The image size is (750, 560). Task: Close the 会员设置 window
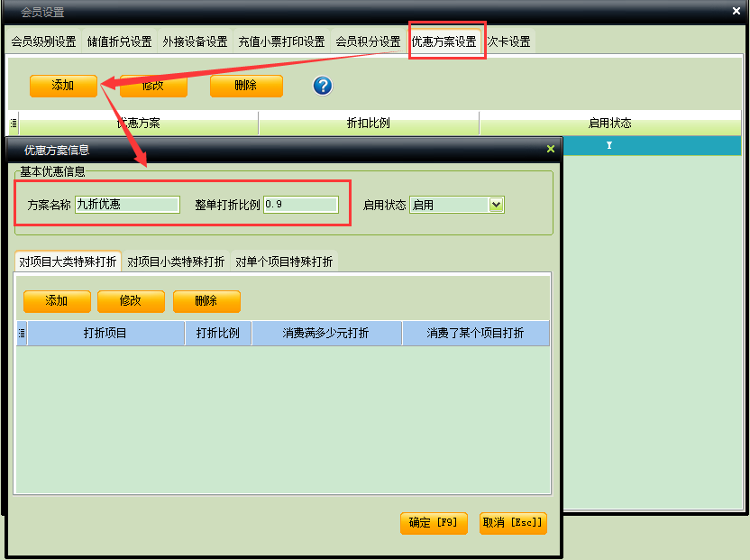pyautogui.click(x=736, y=12)
